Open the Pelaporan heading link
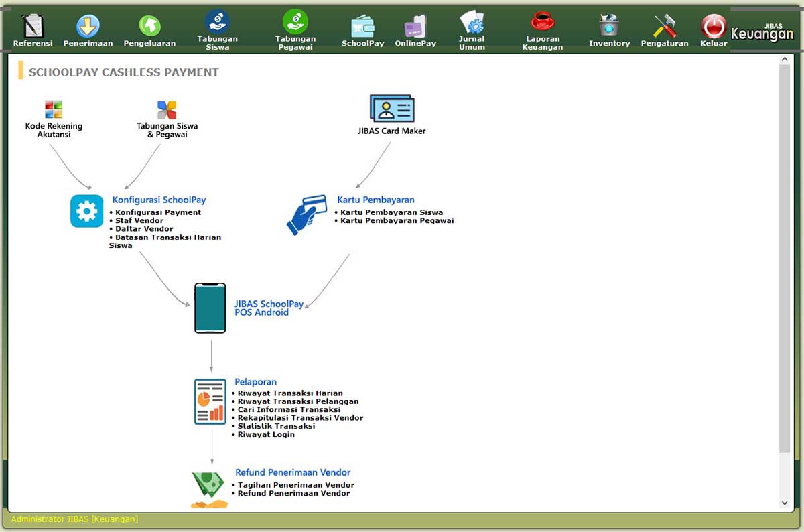This screenshot has width=804, height=532. (255, 382)
